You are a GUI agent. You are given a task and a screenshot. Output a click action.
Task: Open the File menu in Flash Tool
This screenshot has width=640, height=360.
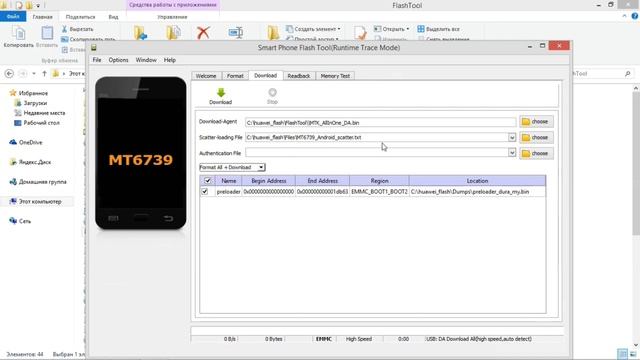tap(97, 60)
